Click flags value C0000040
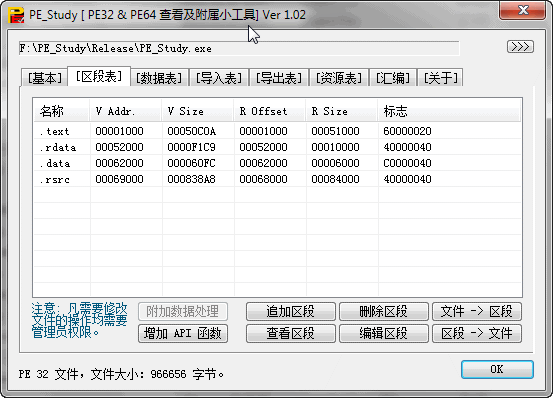Screen dimensions: 553x398 tap(407, 163)
